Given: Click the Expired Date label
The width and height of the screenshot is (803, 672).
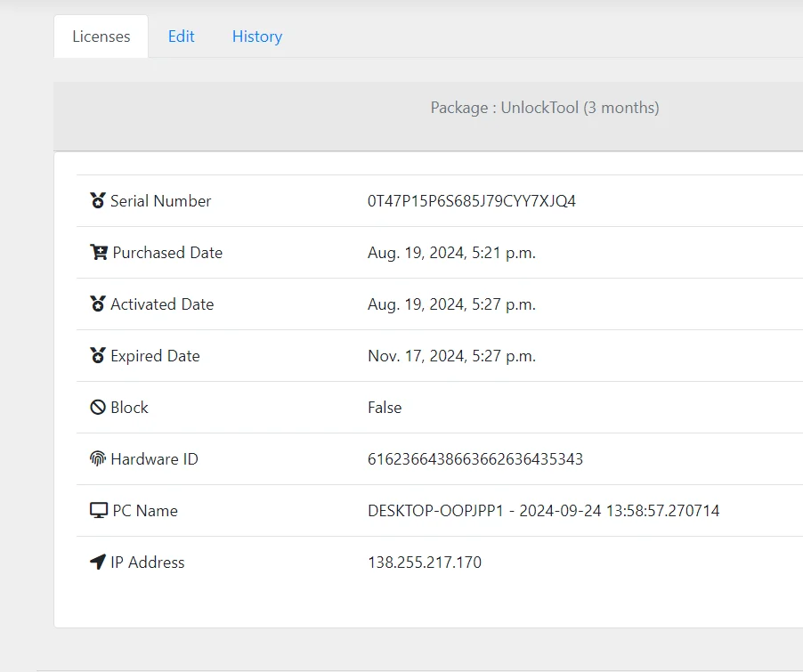Looking at the screenshot, I should click(155, 356).
